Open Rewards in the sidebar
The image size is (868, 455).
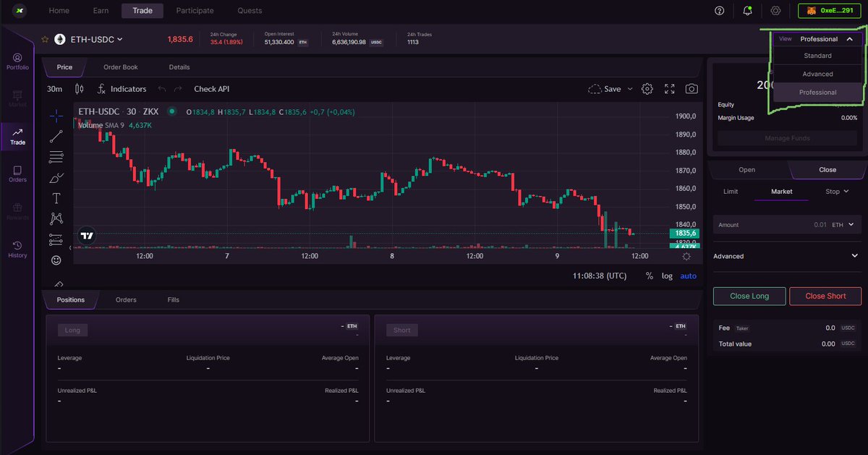click(x=17, y=212)
